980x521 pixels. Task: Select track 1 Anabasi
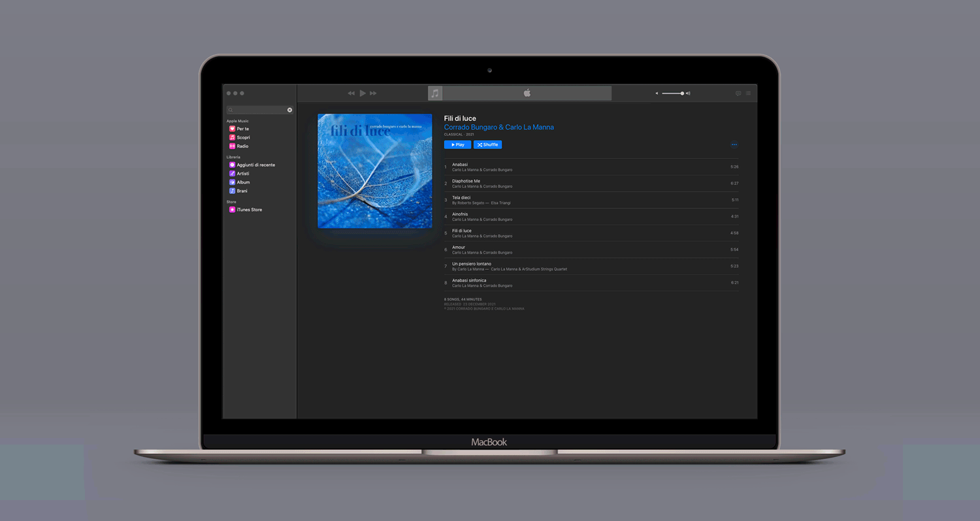point(591,167)
